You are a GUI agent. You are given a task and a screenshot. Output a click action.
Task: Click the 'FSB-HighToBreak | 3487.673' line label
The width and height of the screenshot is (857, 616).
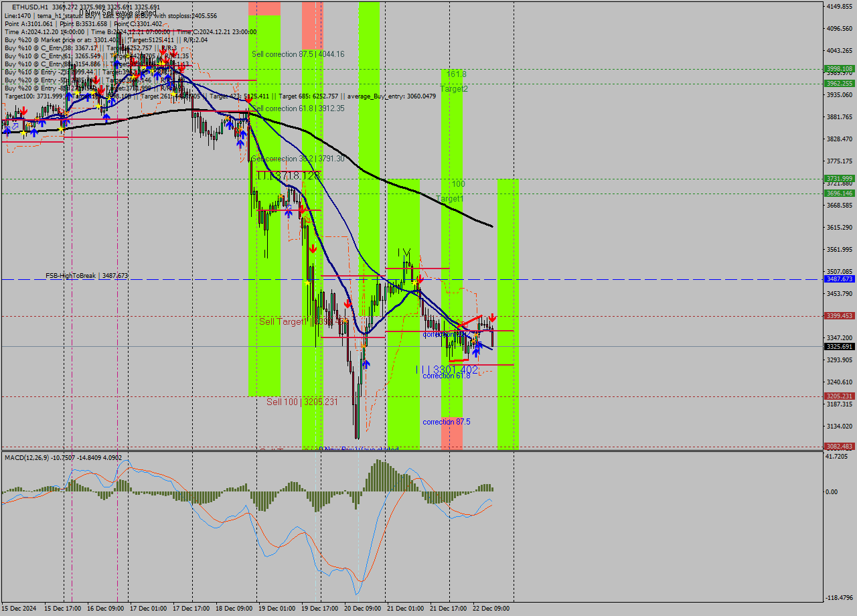click(86, 275)
